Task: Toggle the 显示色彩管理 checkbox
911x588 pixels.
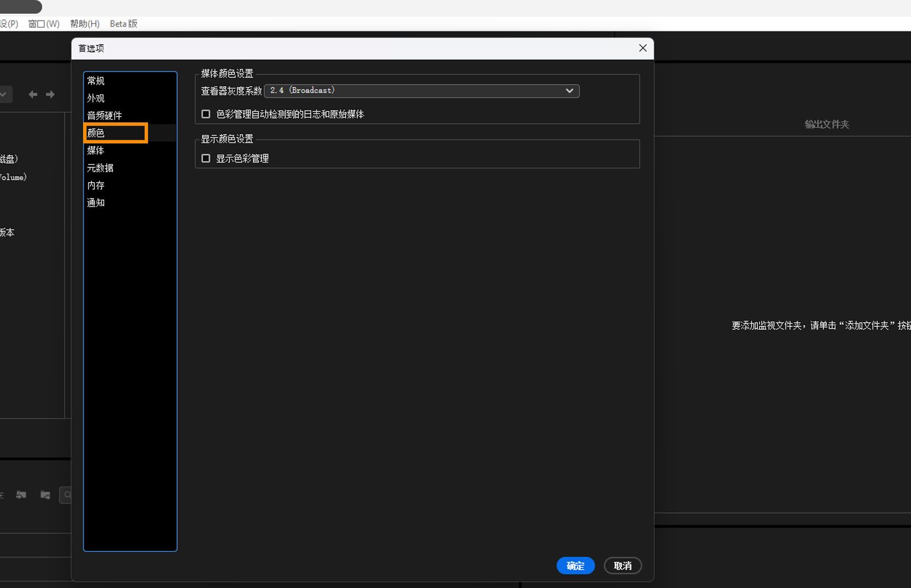Action: pyautogui.click(x=206, y=158)
